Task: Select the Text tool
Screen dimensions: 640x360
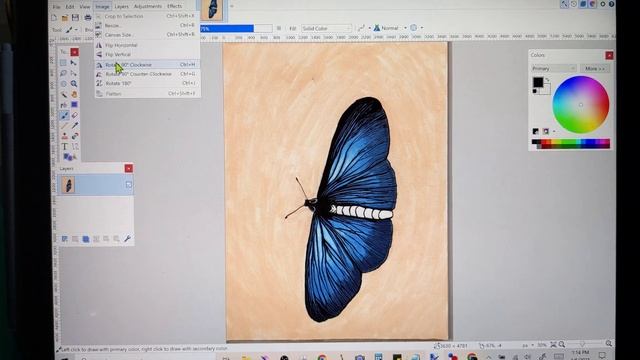Action: point(64,147)
